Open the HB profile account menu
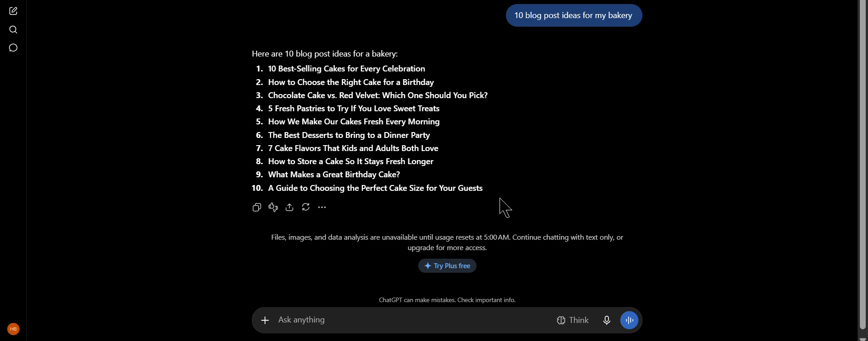This screenshot has width=868, height=341. point(14,329)
